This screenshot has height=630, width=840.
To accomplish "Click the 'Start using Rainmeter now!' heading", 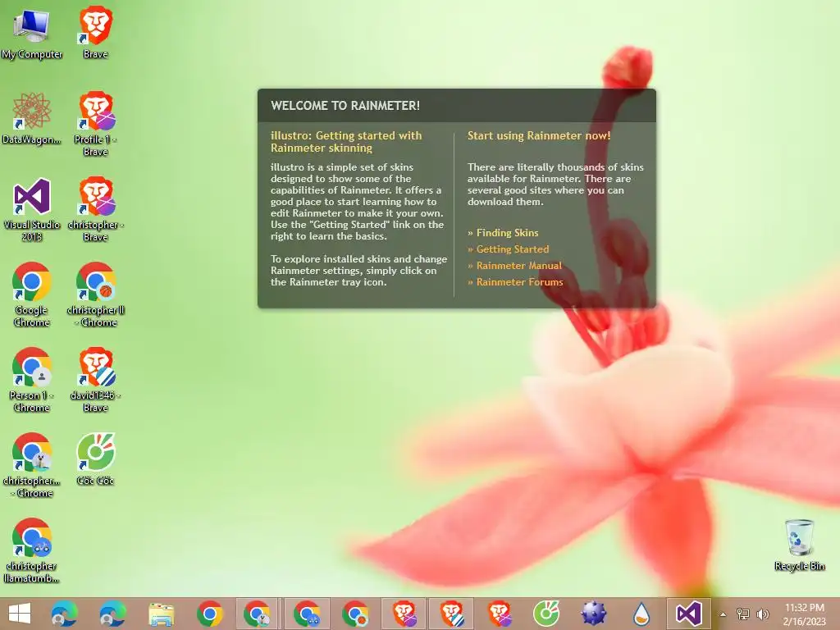I will (x=539, y=135).
